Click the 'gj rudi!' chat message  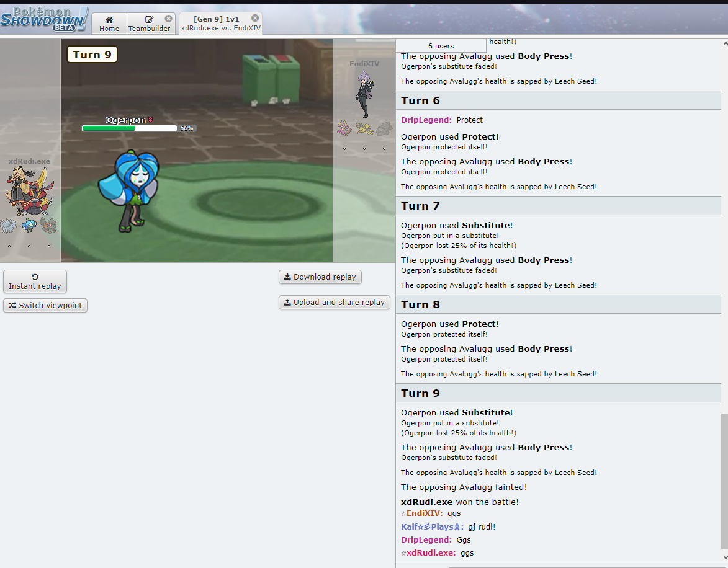pyautogui.click(x=482, y=526)
